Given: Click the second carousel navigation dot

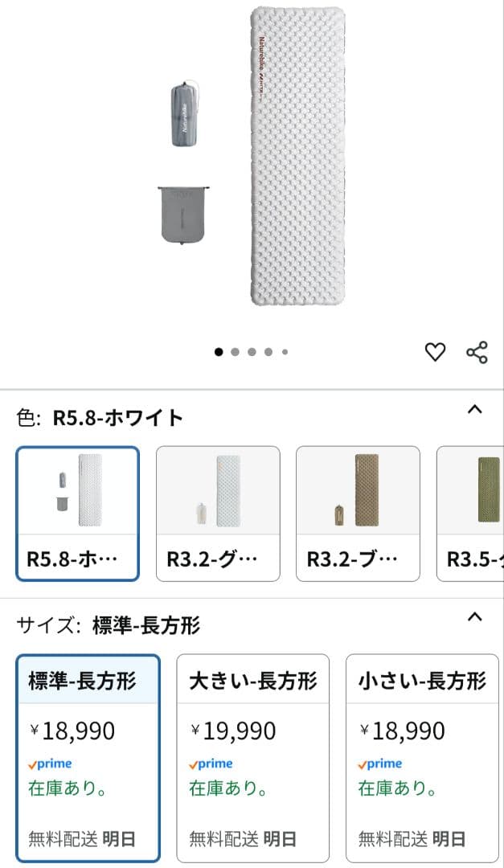Looking at the screenshot, I should click(x=233, y=351).
